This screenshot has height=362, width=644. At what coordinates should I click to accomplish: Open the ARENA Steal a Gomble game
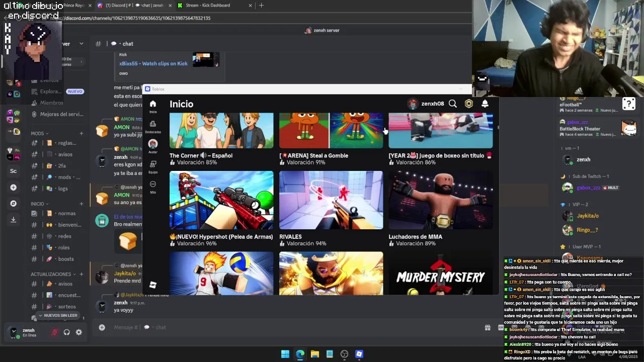(x=331, y=131)
